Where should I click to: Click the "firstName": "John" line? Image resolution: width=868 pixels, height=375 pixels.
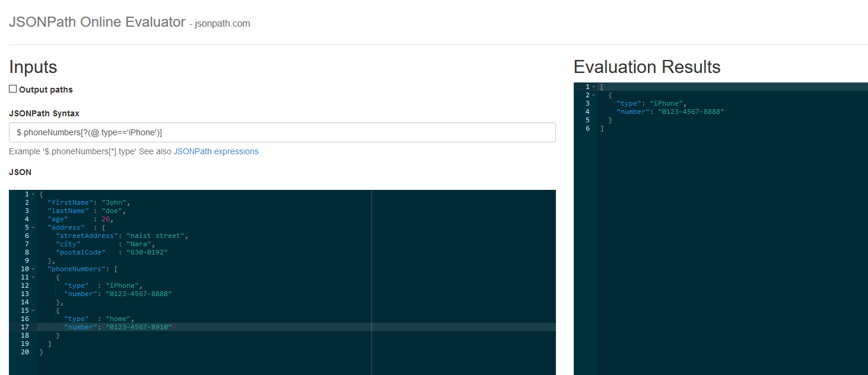89,202
